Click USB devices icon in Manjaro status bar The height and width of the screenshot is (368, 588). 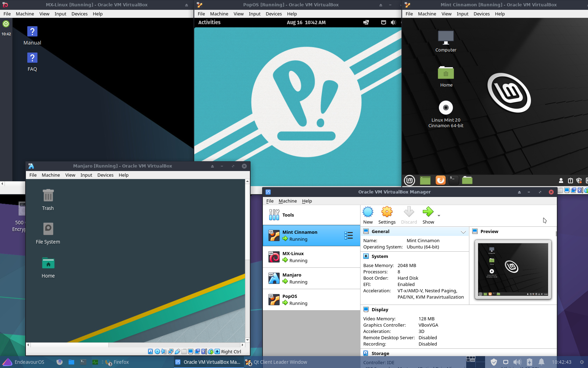(x=177, y=352)
